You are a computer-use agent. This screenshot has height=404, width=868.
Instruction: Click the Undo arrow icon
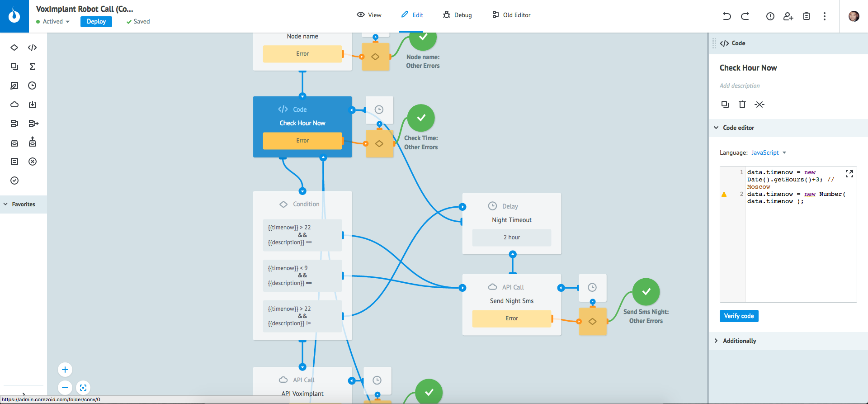[726, 16]
